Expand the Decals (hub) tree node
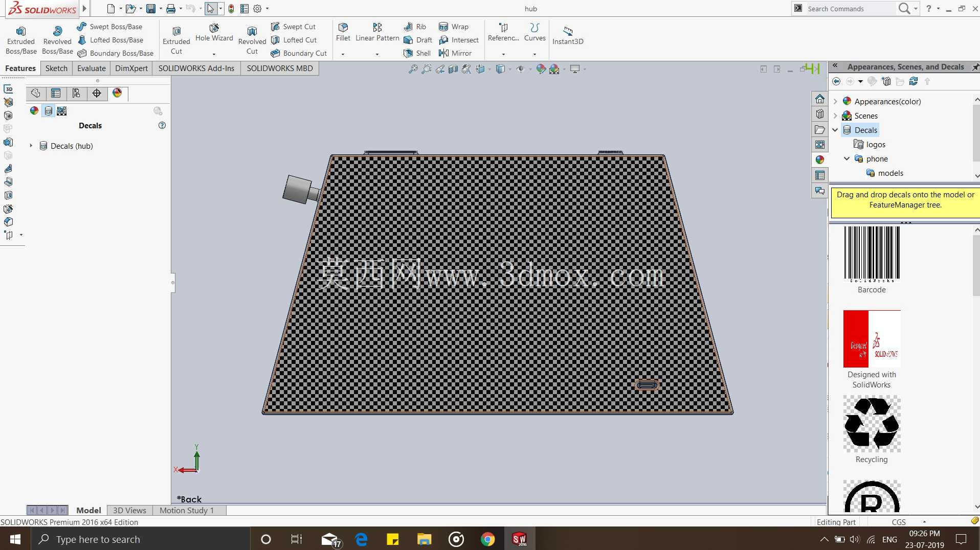 point(31,146)
